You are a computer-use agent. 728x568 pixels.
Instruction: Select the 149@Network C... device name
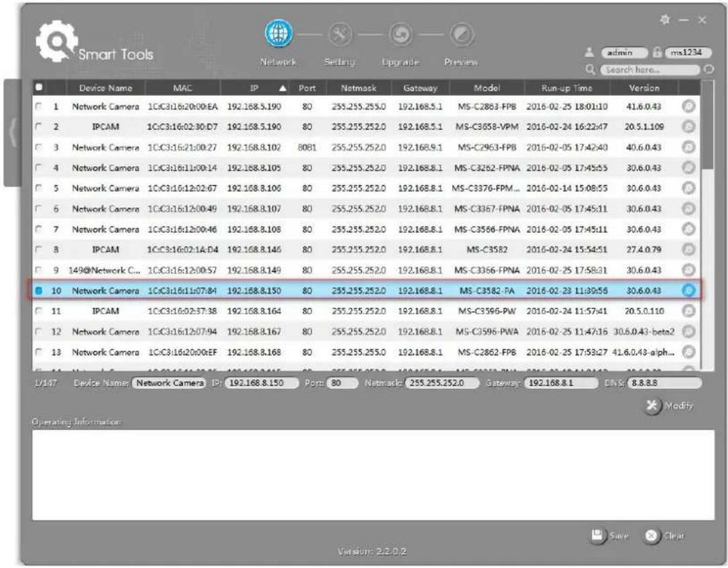pyautogui.click(x=104, y=270)
